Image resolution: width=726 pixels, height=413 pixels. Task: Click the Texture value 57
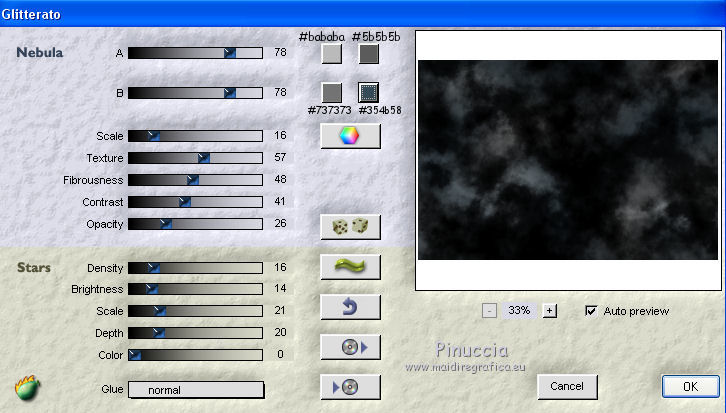(x=280, y=157)
